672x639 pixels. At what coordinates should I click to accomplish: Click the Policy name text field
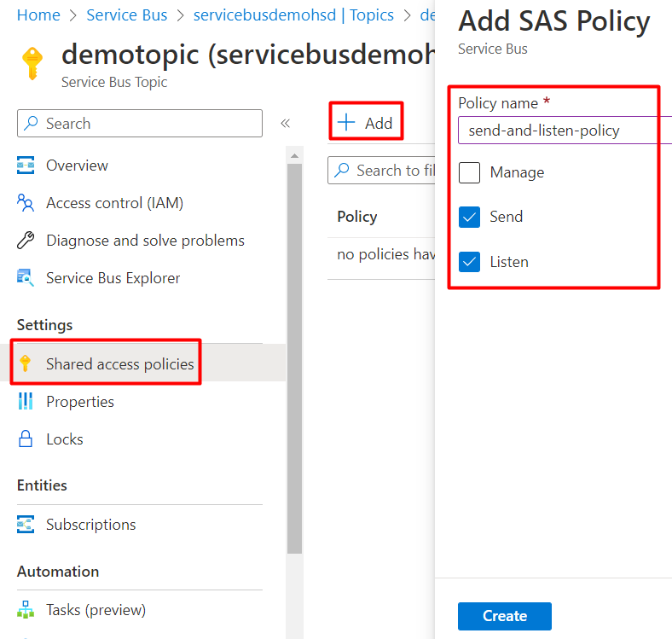pyautogui.click(x=563, y=131)
